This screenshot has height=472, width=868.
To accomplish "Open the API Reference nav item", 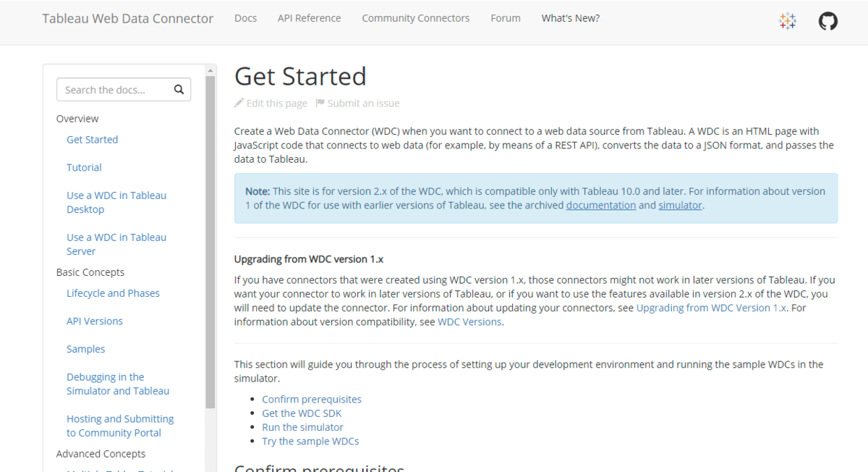I will pos(310,18).
